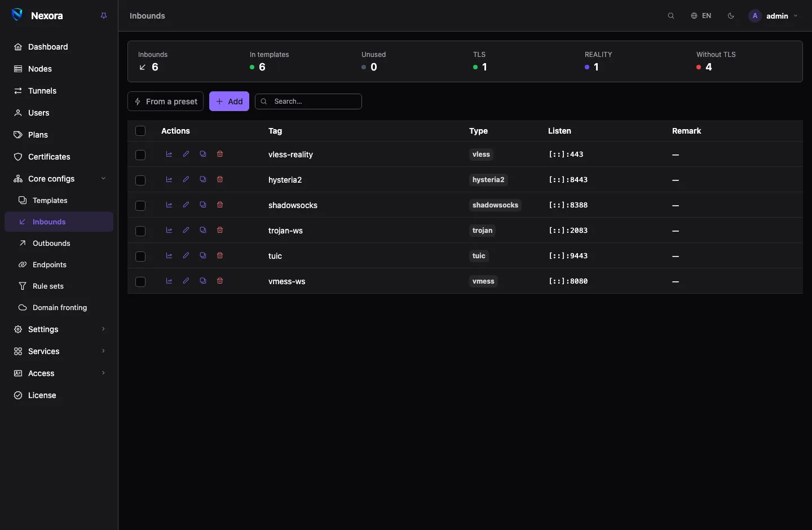Screen dimensions: 812x530
Task: Edit the hysteria2 inbound with pencil icon
Action: pos(186,179)
